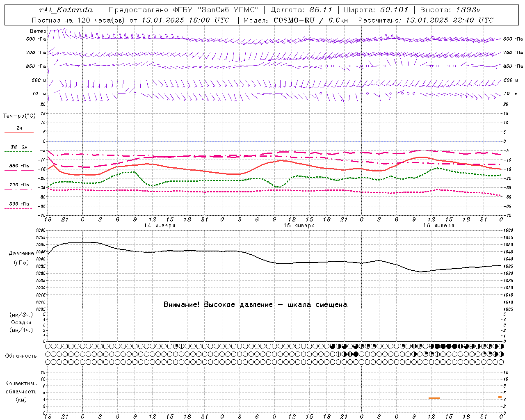Viewport: 525px width, 420px height.
Task: Click the station name rAl_Katanda
Action: pos(66,10)
